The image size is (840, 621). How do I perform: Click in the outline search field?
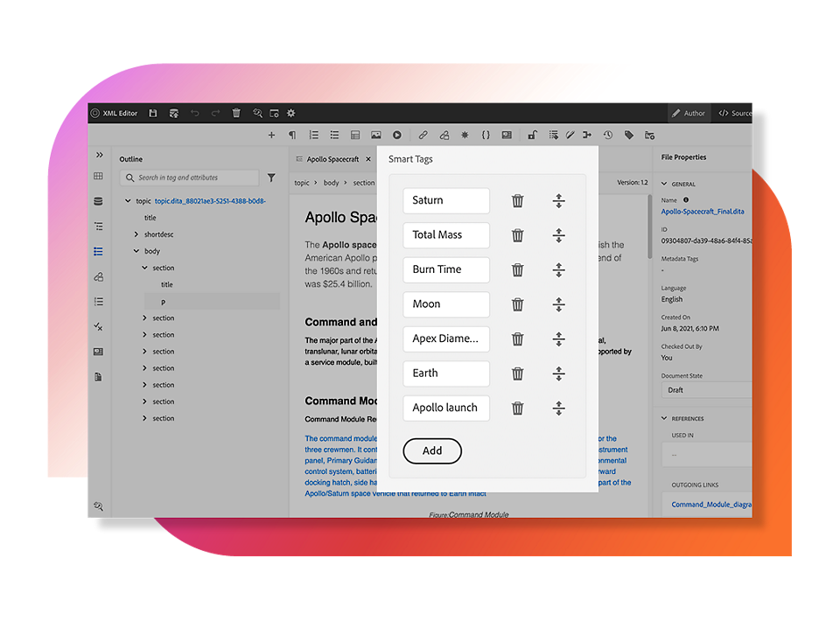tap(190, 178)
